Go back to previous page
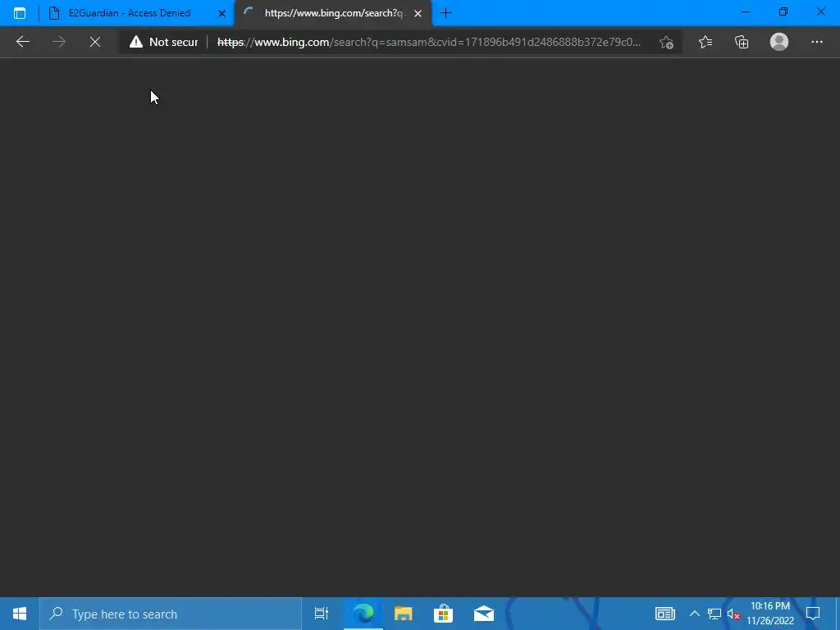 (x=22, y=42)
